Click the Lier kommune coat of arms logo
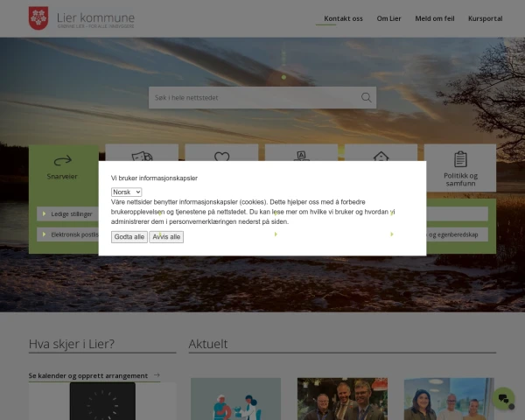 [38, 17]
